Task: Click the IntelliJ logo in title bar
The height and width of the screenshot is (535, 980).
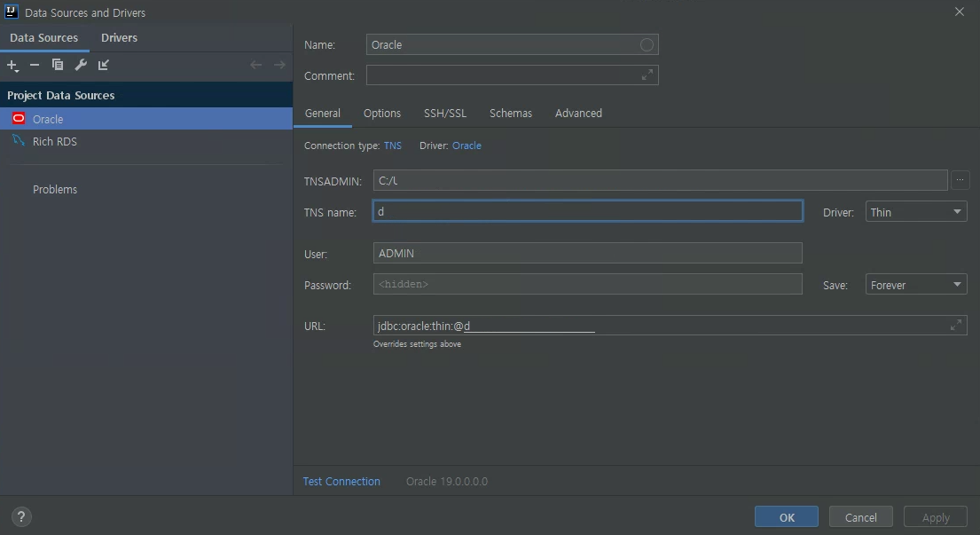Action: [12, 12]
